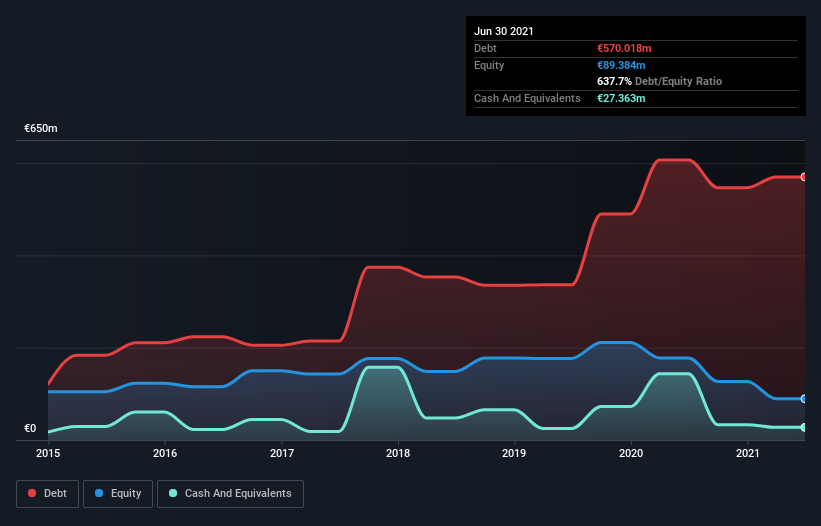Toggle the Cash And Equivalents legend button
Image resolution: width=821 pixels, height=526 pixels.
click(x=230, y=494)
